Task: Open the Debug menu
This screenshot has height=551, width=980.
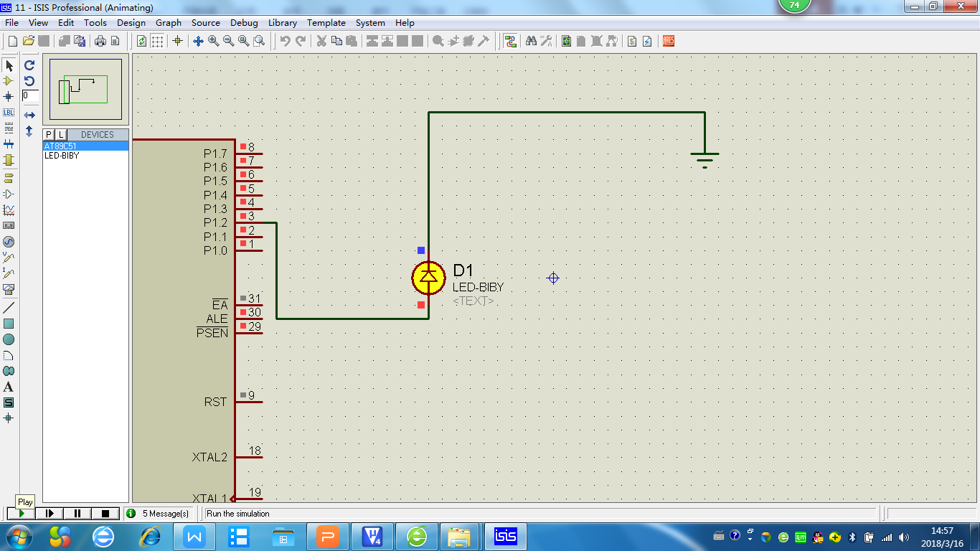Action: click(244, 23)
